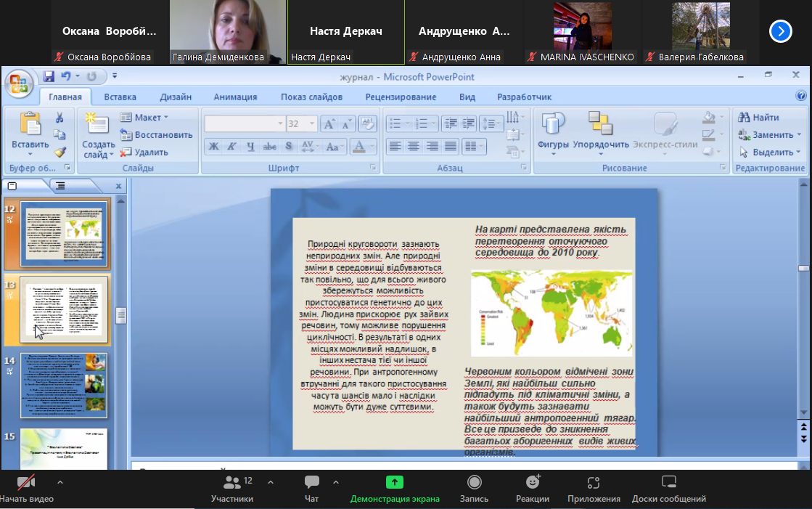Click the Office button logo

pos(17,82)
